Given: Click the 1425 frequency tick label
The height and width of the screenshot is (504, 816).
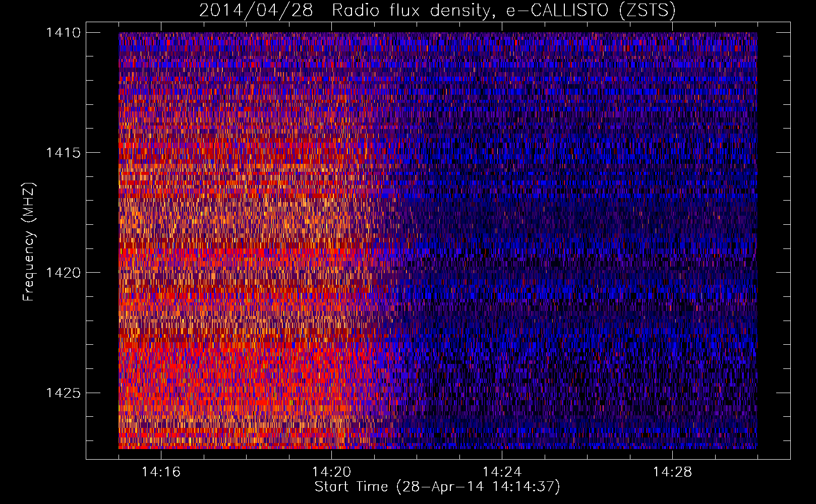Looking at the screenshot, I should [63, 393].
